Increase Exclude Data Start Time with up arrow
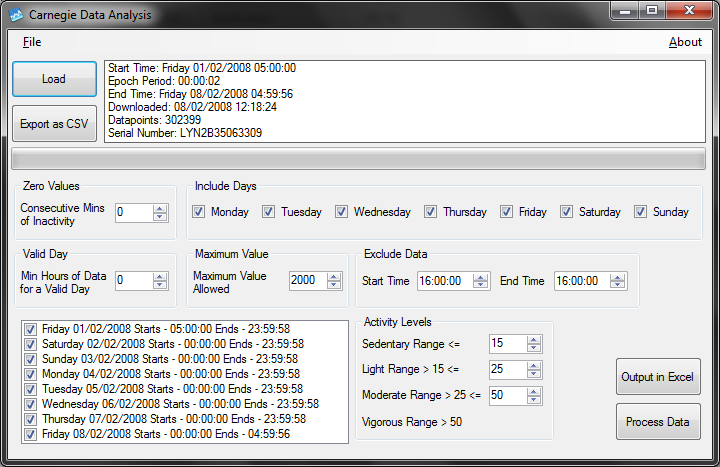Viewport: 720px width, 467px height. point(481,276)
